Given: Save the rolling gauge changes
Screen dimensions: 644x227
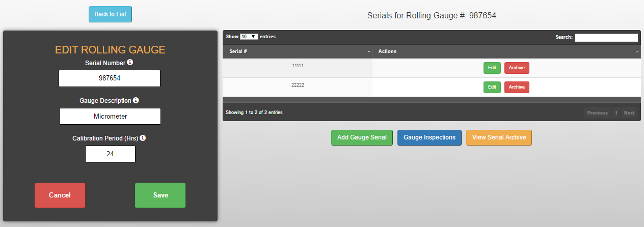Looking at the screenshot, I should (x=160, y=195).
